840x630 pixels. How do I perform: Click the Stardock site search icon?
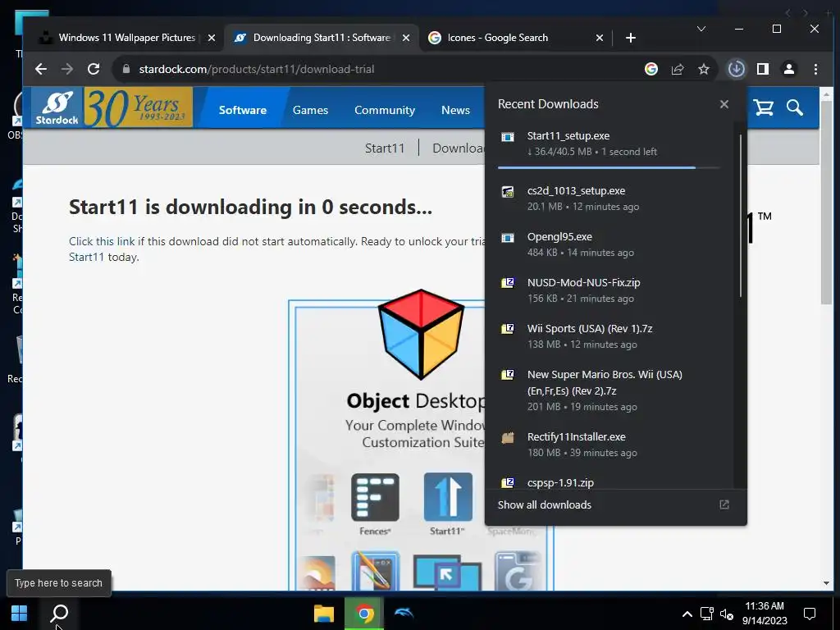pos(794,107)
